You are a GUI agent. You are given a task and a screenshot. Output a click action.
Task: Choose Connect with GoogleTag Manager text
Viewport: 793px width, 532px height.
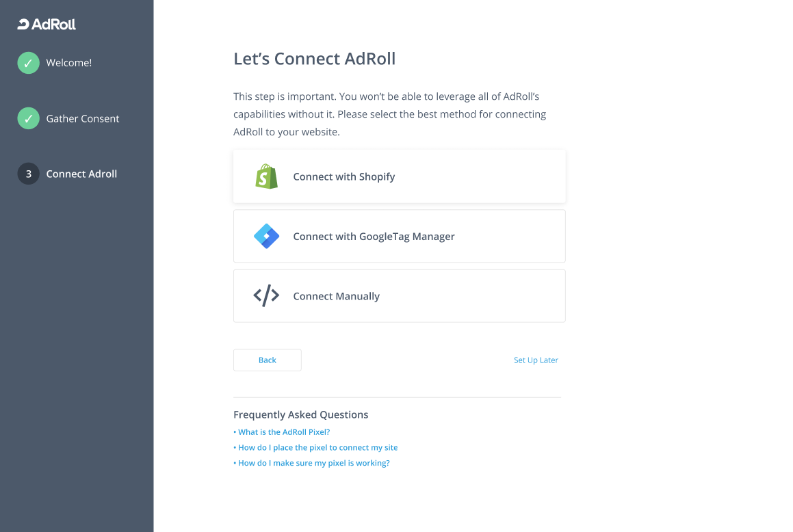[x=374, y=237]
